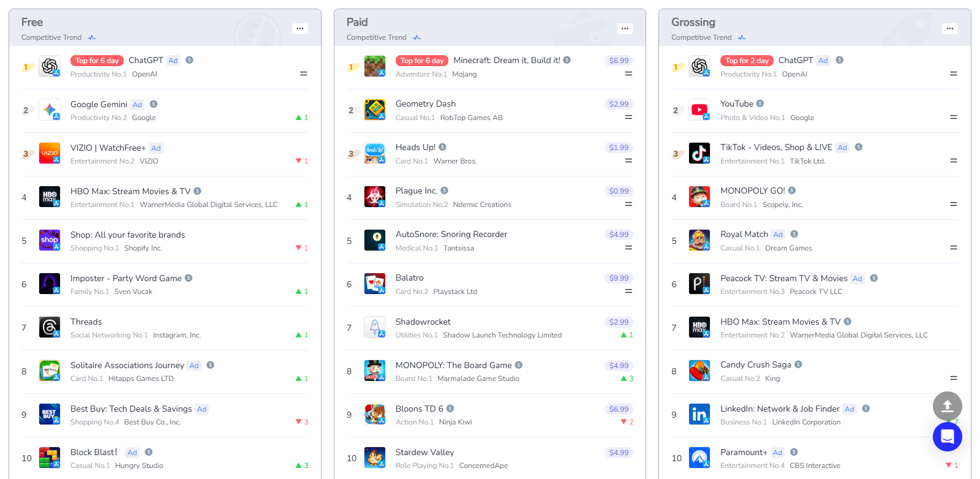Click developer name Sven Vucak

point(133,292)
